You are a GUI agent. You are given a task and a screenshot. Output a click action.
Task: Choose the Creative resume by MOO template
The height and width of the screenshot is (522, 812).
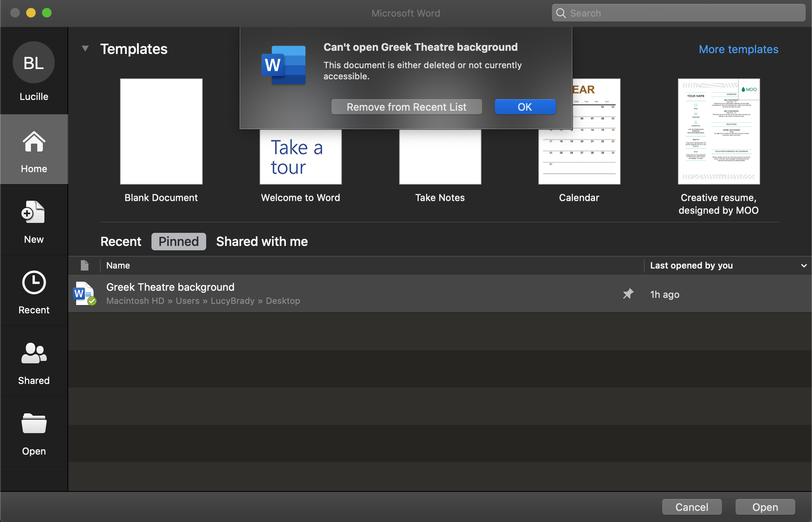719,131
